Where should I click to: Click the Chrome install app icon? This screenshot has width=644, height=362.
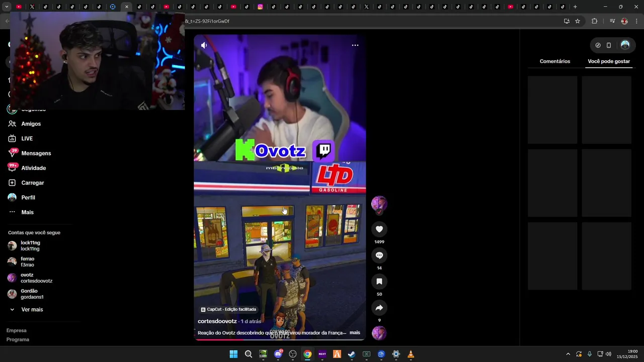(x=567, y=21)
